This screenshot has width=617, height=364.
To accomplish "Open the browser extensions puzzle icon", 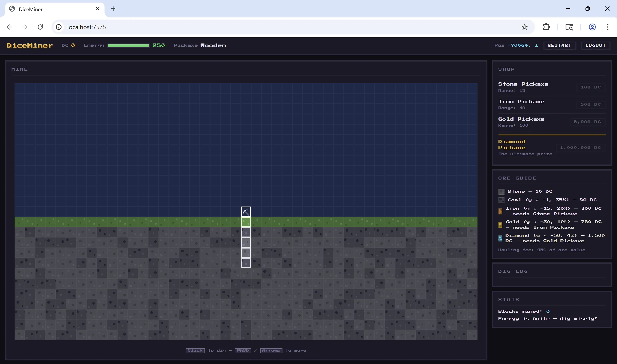I will click(546, 27).
